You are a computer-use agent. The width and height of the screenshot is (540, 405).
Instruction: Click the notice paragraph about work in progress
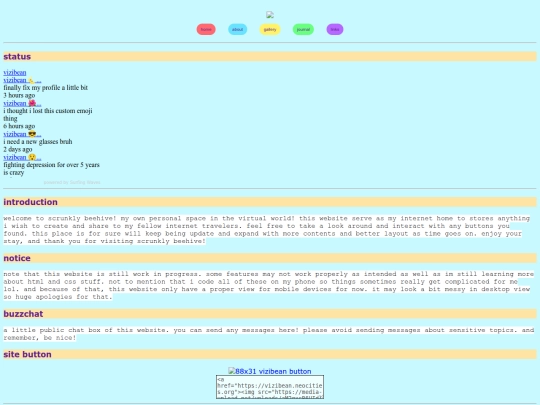tap(269, 285)
